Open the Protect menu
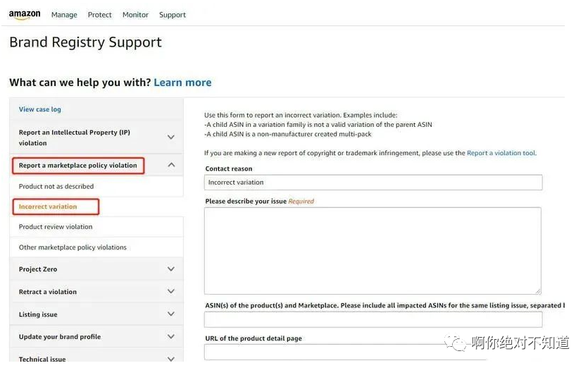The image size is (588, 368). (100, 15)
